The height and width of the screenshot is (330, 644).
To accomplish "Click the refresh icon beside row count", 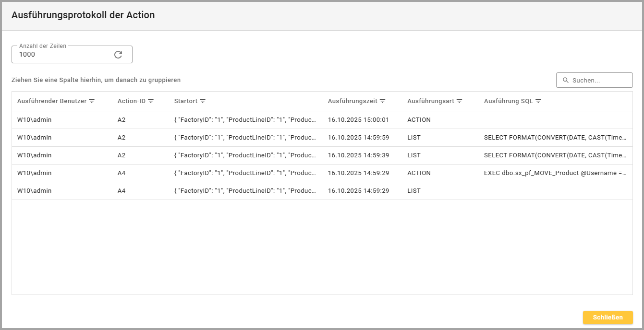I will click(x=118, y=55).
